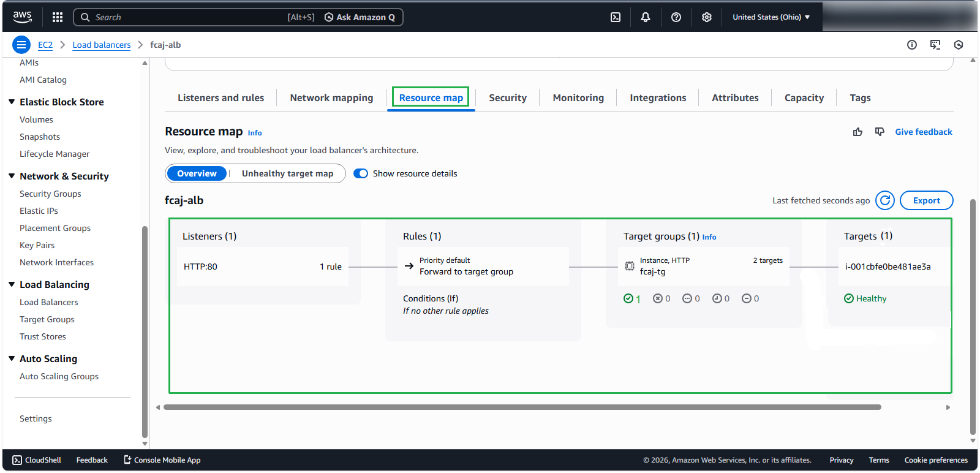Viewport: 980px width, 473px height.
Task: Open the Capacity tab
Action: [804, 97]
